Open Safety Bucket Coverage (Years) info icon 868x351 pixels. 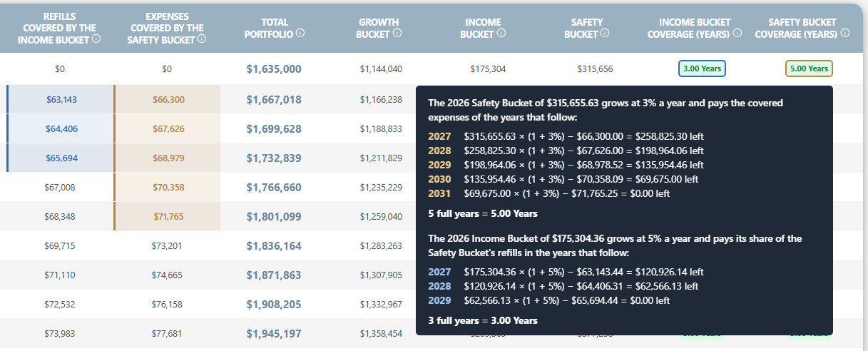pyautogui.click(x=845, y=34)
